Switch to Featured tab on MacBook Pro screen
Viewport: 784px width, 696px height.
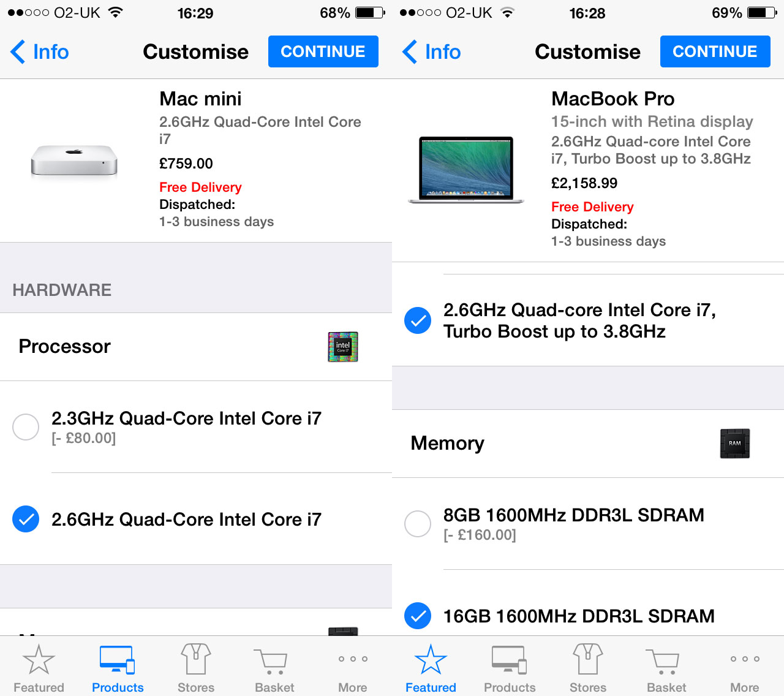431,668
